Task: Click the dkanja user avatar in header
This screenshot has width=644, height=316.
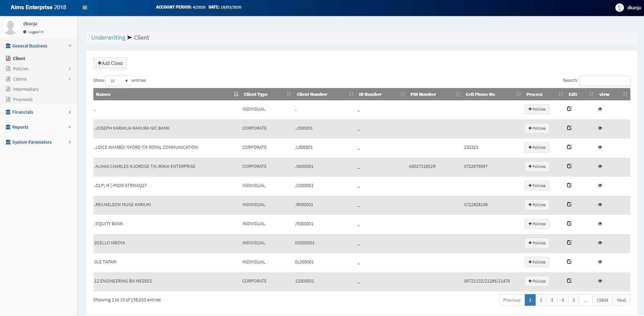Action: click(x=619, y=8)
